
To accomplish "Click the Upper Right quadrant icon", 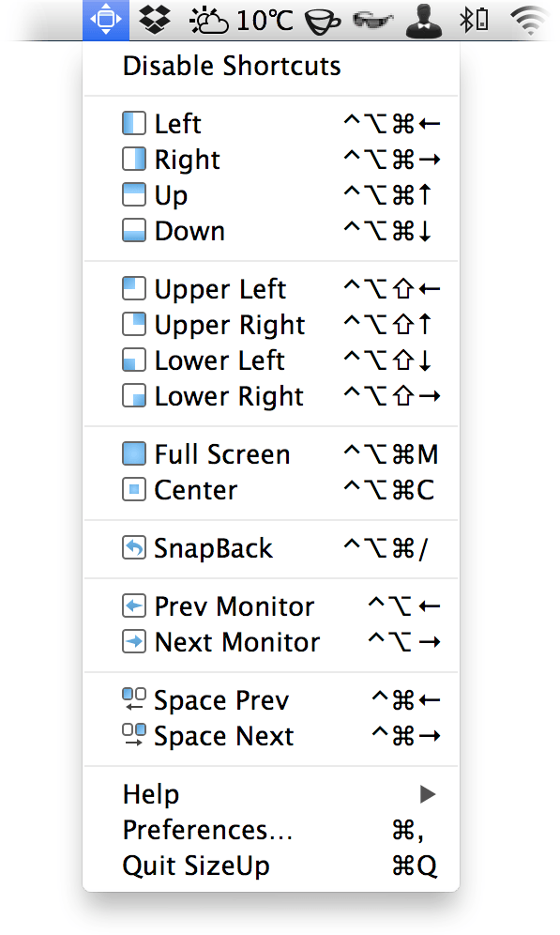I will [134, 325].
